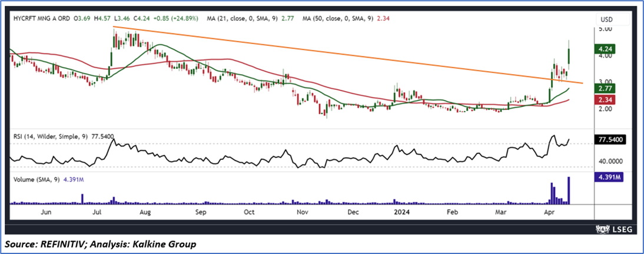Screen dimensions: 644x254
Task: Click the Jun label on time axis
Action: point(47,212)
